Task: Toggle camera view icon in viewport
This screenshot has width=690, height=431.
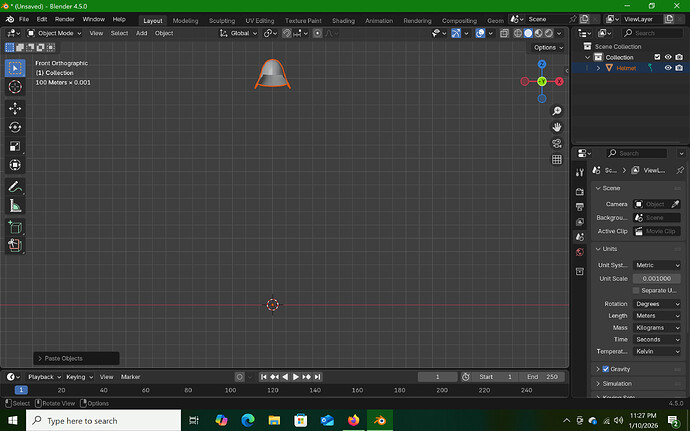Action: click(557, 144)
